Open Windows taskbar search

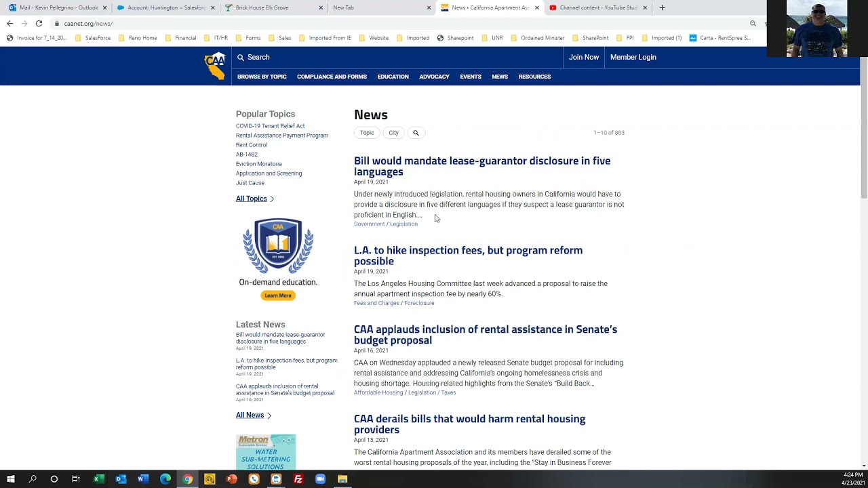click(33, 479)
